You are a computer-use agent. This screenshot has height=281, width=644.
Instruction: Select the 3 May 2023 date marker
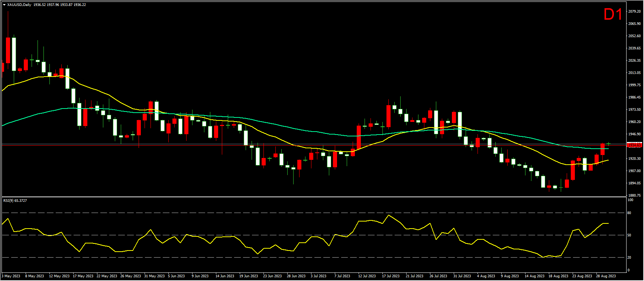(x=11, y=276)
